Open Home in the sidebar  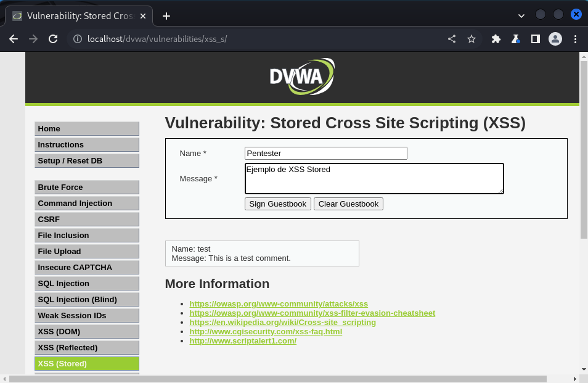87,129
